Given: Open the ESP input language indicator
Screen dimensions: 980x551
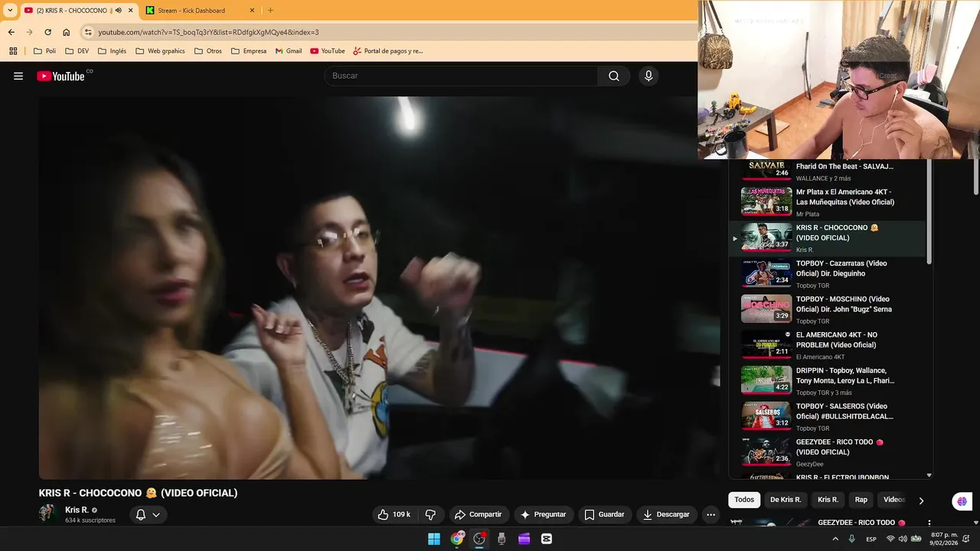Looking at the screenshot, I should click(871, 539).
